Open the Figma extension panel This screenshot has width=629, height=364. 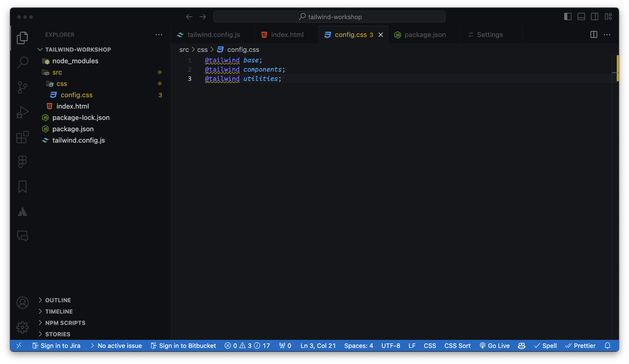[x=22, y=162]
